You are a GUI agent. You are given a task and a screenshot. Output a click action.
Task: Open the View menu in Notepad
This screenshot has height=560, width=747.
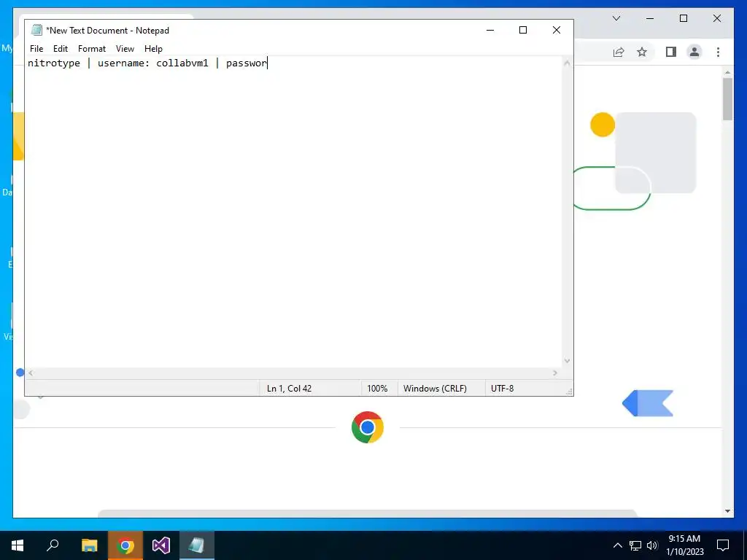125,49
